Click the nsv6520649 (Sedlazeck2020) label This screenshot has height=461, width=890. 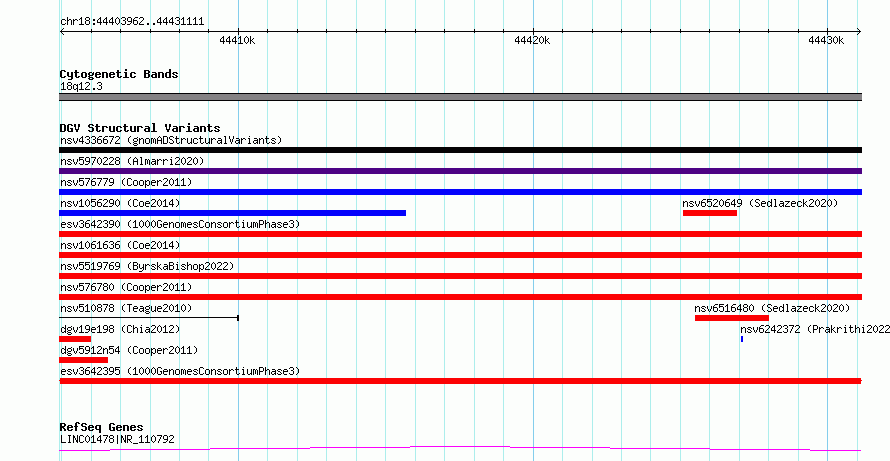pos(760,203)
